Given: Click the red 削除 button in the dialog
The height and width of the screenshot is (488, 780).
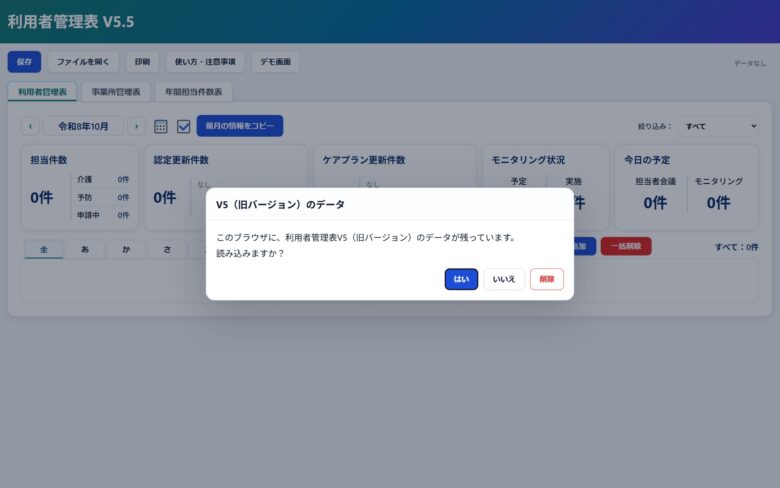Looking at the screenshot, I should click(x=547, y=279).
